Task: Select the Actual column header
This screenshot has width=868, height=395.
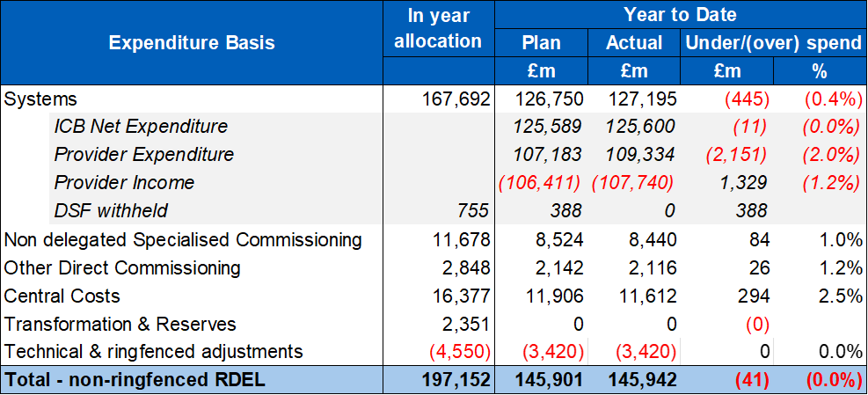Action: [633, 43]
